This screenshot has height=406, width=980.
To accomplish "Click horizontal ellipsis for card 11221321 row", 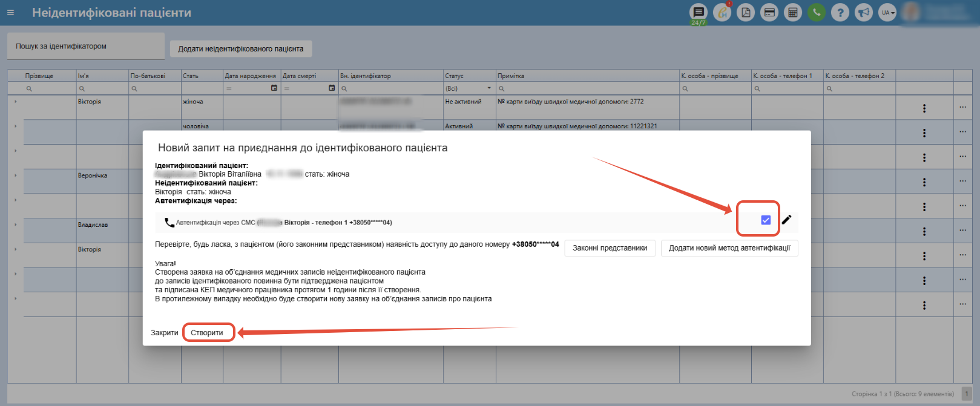I will coord(963,131).
